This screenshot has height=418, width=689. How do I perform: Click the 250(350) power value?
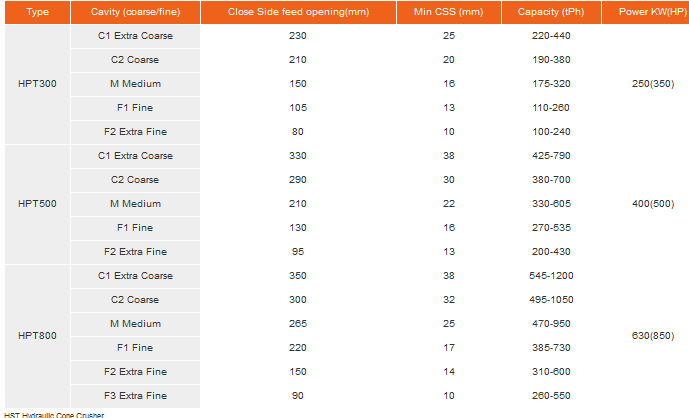coord(652,84)
